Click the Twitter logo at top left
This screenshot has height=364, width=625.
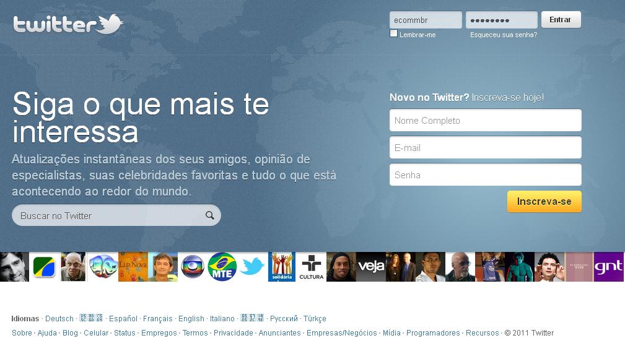(68, 24)
